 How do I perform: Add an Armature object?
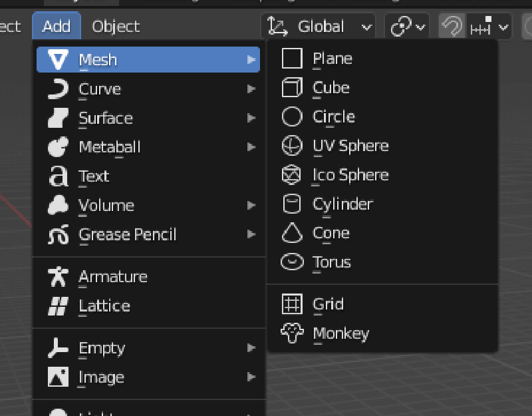click(x=112, y=277)
